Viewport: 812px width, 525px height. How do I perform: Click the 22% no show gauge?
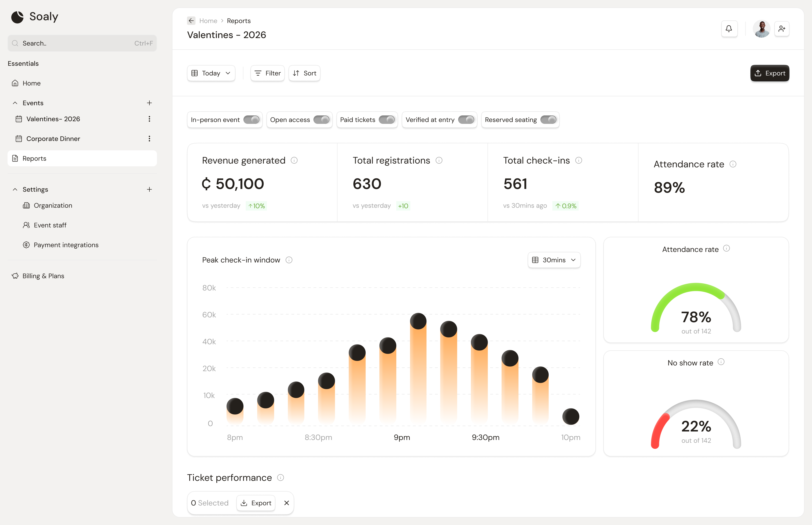tap(696, 424)
